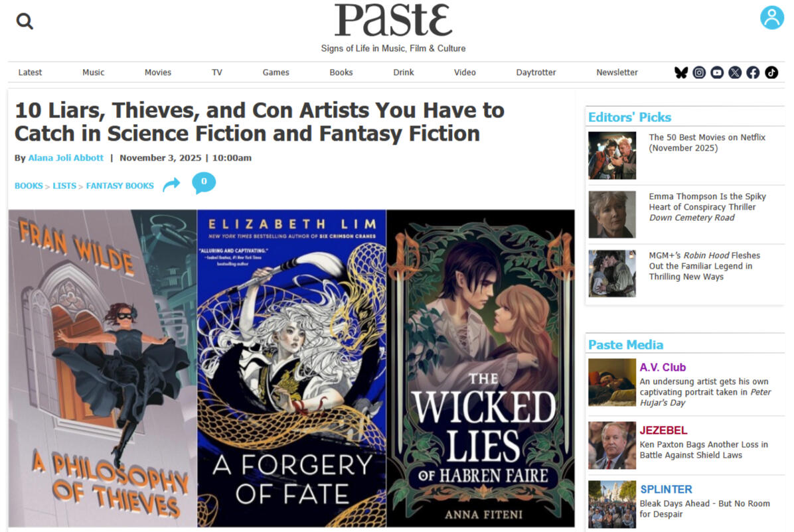Open the search magnifier icon
This screenshot has height=532, width=794.
(x=25, y=21)
